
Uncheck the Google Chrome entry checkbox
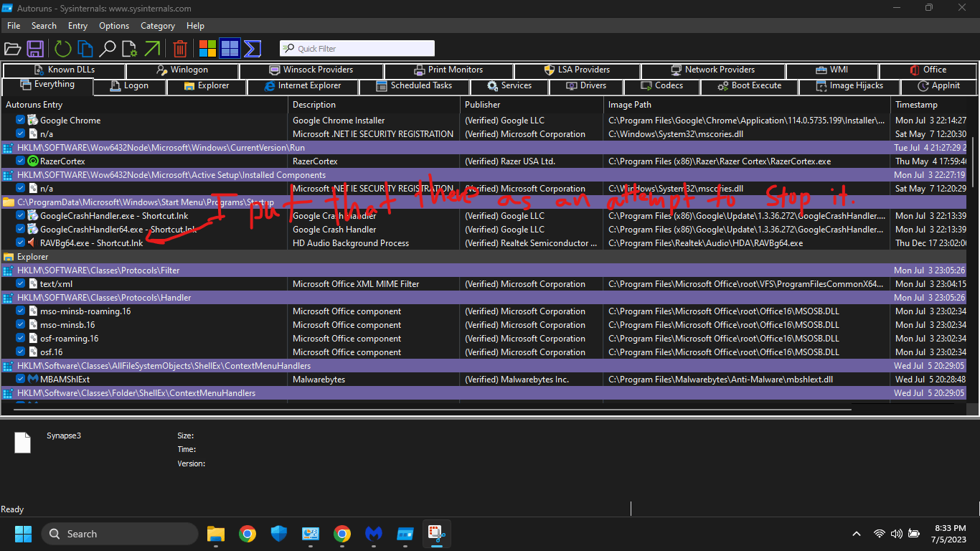(21, 121)
